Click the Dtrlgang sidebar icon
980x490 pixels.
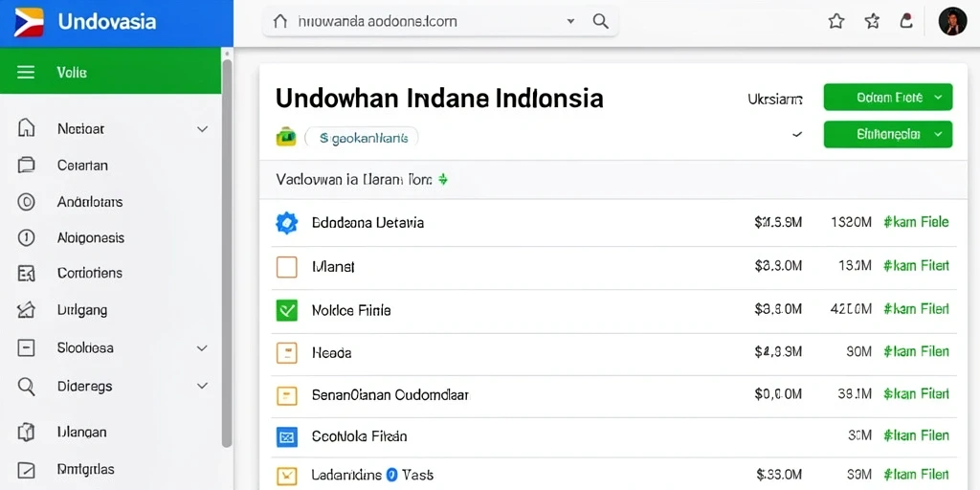[26, 310]
